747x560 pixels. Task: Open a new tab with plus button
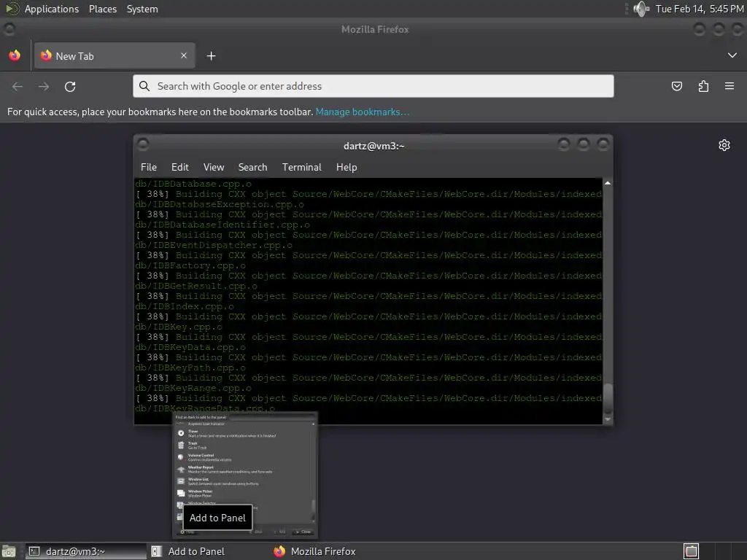point(211,56)
